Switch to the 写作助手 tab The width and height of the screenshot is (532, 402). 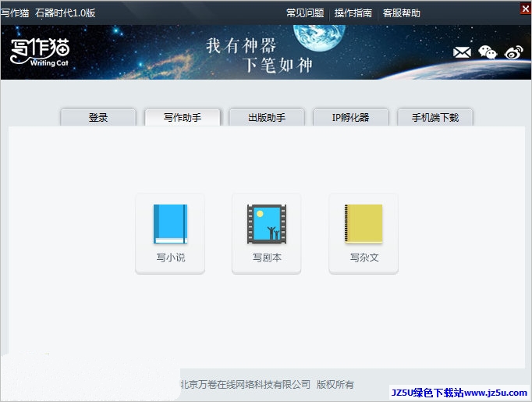(183, 117)
